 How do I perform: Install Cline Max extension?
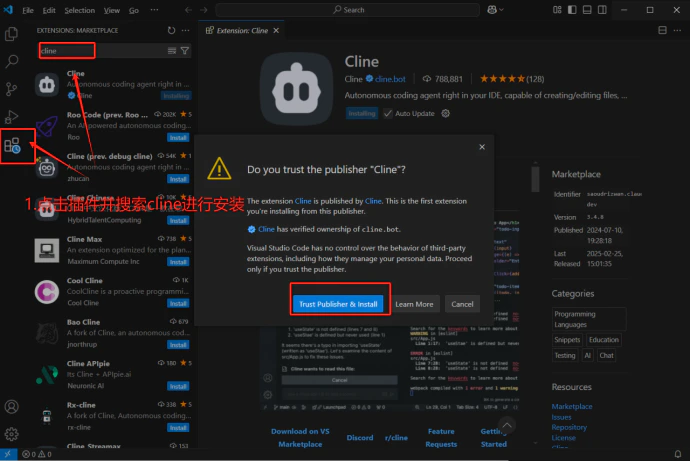pyautogui.click(x=178, y=262)
